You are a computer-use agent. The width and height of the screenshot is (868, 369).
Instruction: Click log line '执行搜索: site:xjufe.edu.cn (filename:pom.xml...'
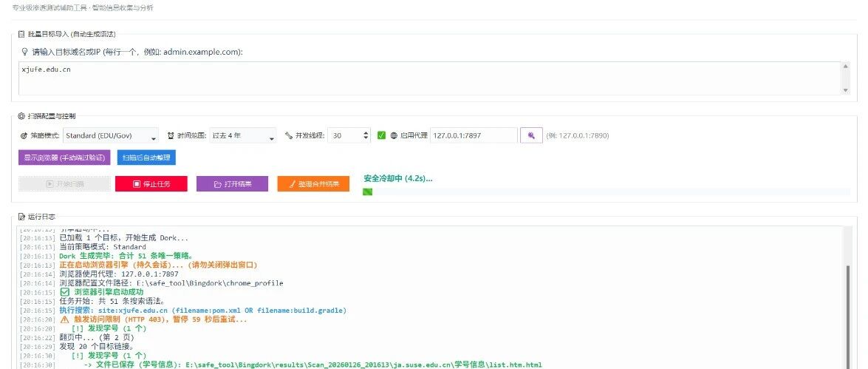[202, 311]
